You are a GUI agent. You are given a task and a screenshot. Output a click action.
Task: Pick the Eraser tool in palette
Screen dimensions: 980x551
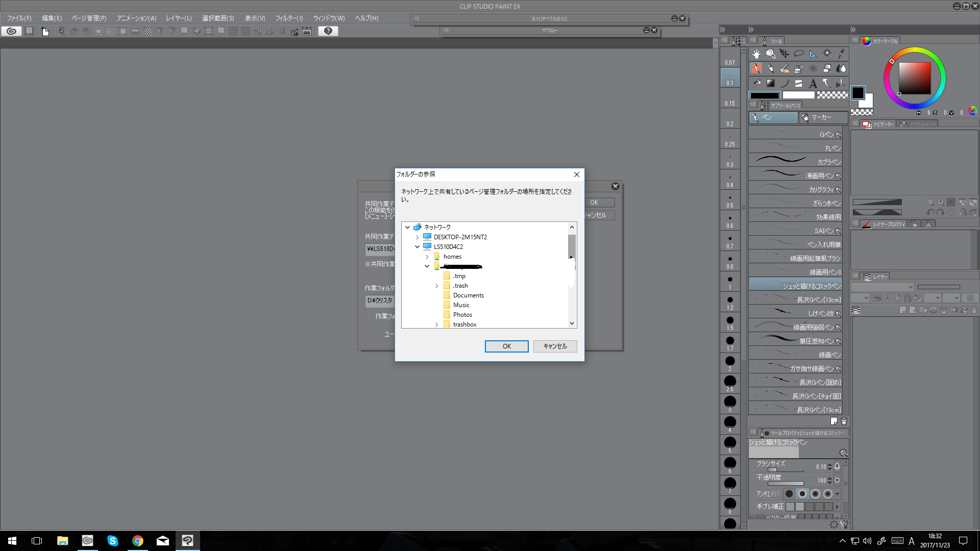click(x=827, y=68)
